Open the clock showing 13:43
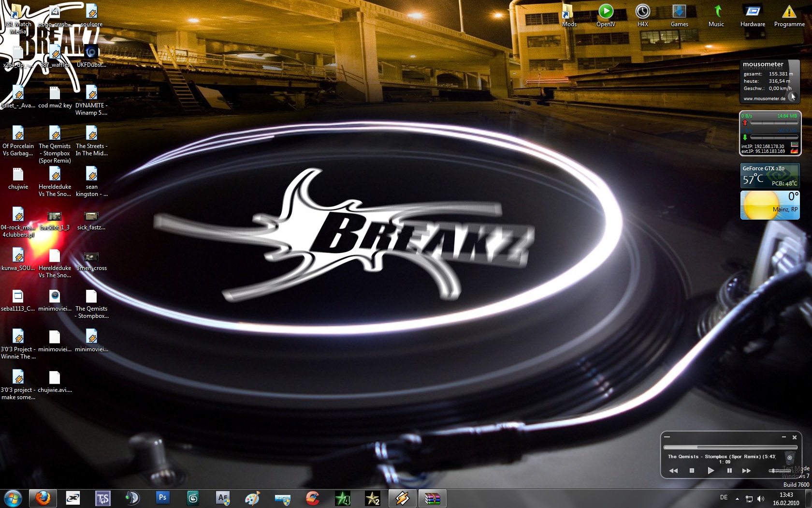The image size is (812, 508). tap(786, 499)
